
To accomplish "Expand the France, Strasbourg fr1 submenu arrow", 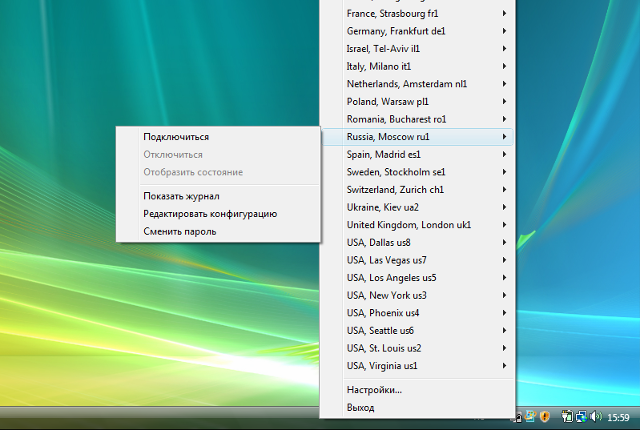I will (x=504, y=13).
